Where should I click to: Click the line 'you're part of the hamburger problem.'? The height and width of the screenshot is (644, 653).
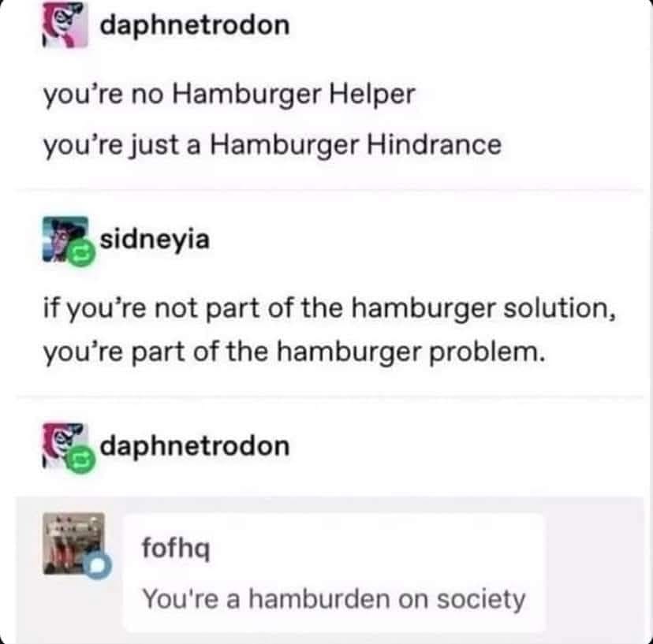pyautogui.click(x=294, y=352)
